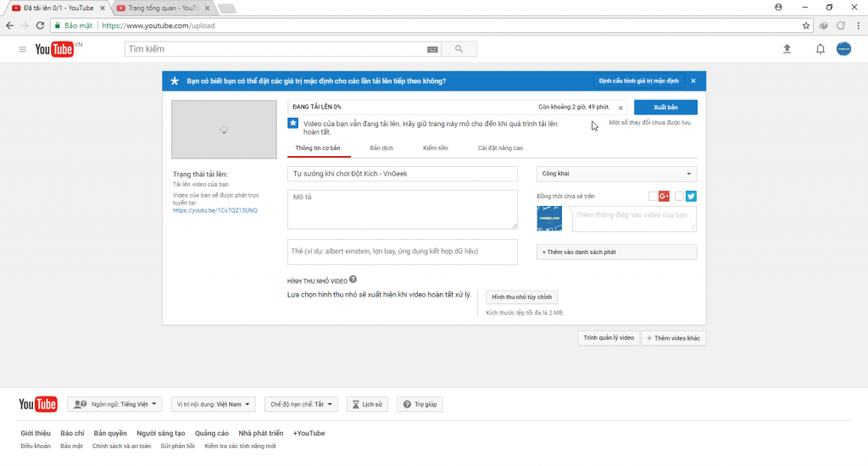Close the 'Trang tổng quan' tab
This screenshot has height=466, width=868.
pos(207,8)
